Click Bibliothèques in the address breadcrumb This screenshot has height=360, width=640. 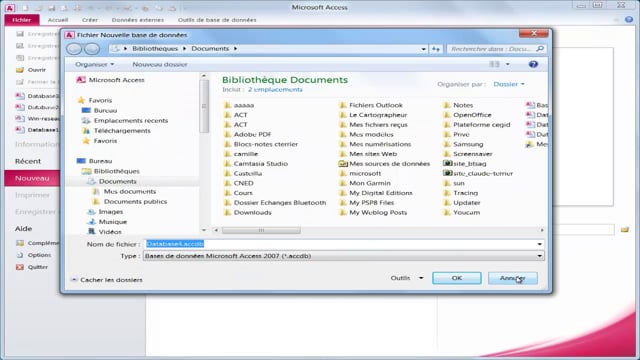point(155,49)
